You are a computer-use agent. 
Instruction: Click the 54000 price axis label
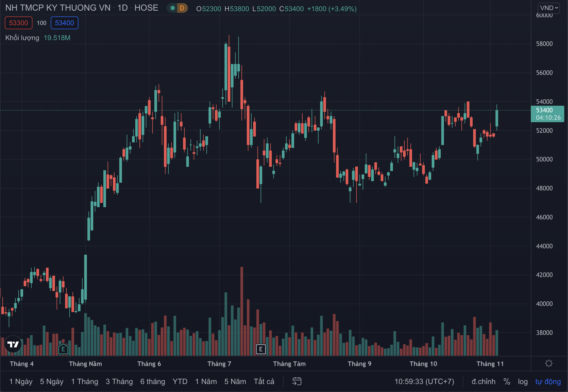pos(544,102)
